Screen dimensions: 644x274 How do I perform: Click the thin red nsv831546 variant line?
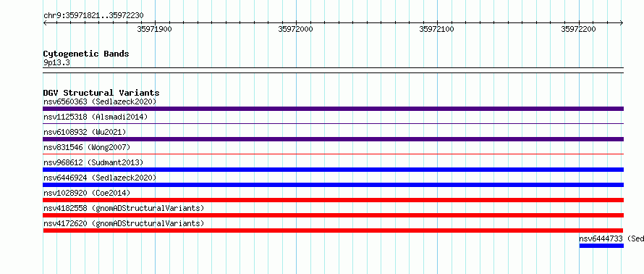click(x=333, y=154)
